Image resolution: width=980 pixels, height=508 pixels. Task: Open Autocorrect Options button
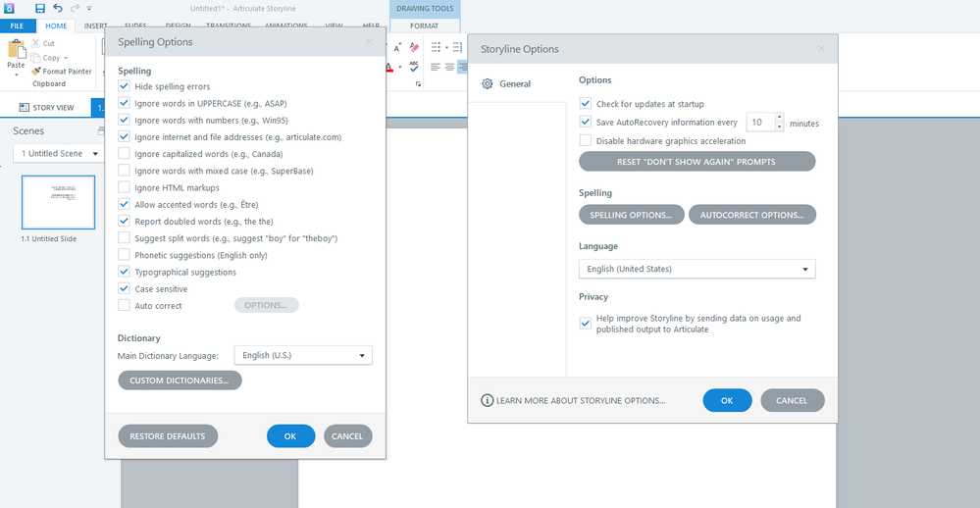(x=751, y=215)
